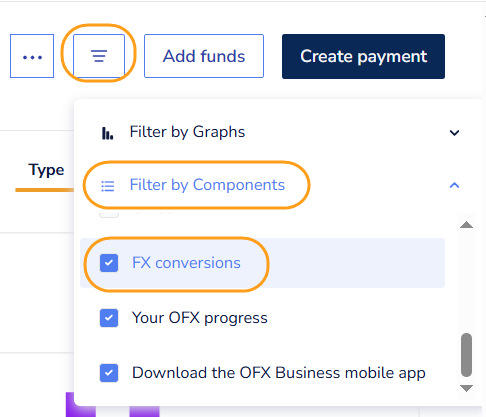The width and height of the screenshot is (486, 417).
Task: Open the three-dots more options button
Action: click(x=32, y=56)
